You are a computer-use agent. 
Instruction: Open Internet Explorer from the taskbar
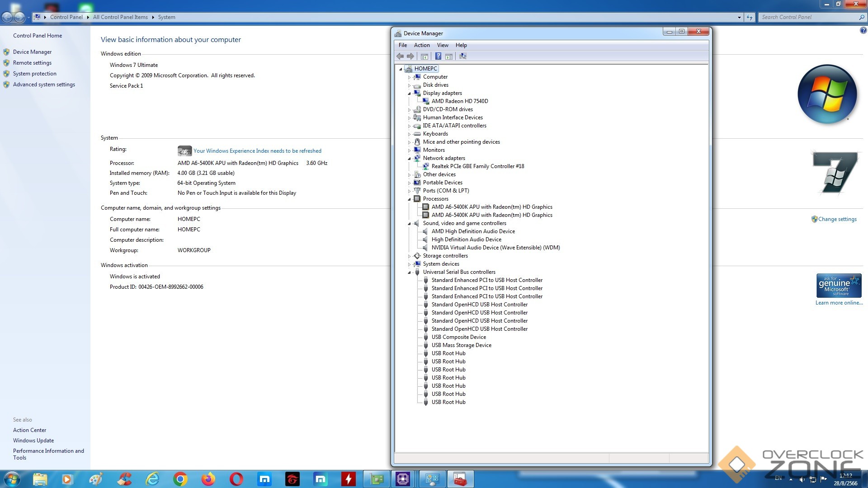click(x=152, y=479)
